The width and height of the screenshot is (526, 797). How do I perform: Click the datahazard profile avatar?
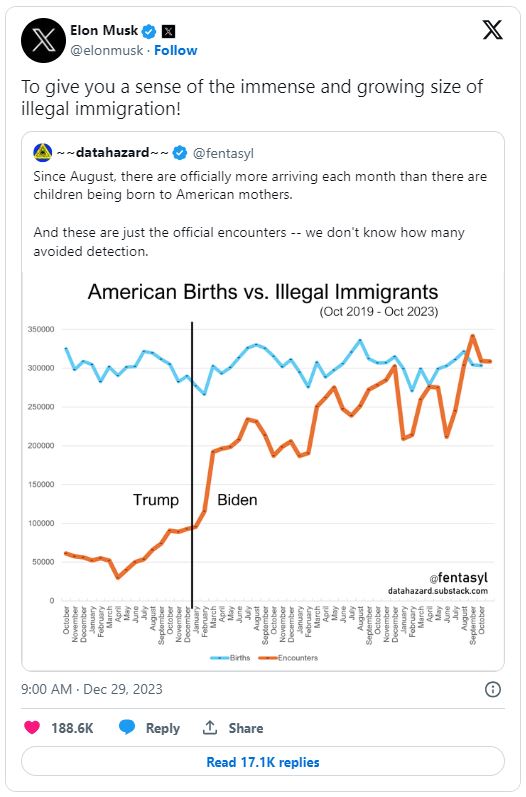coord(43,152)
